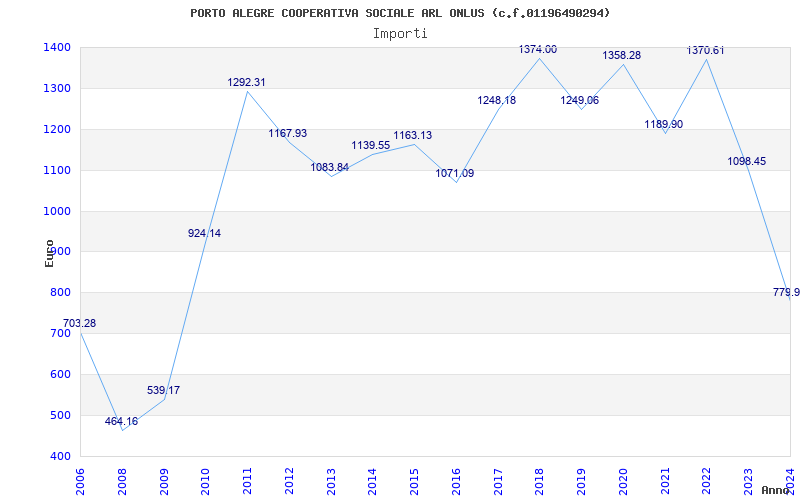Click the 2022 x-axis year label
The height and width of the screenshot is (500, 800).
click(x=707, y=482)
